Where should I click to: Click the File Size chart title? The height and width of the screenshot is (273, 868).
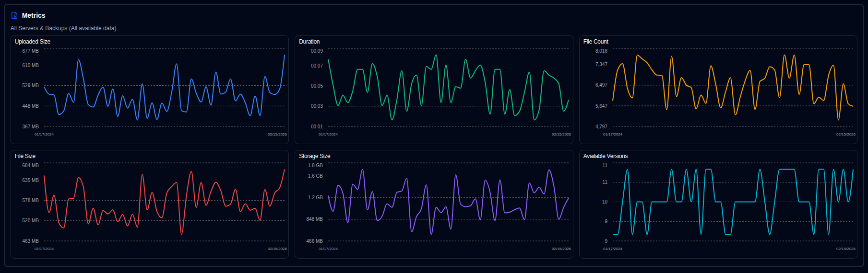(x=25, y=156)
